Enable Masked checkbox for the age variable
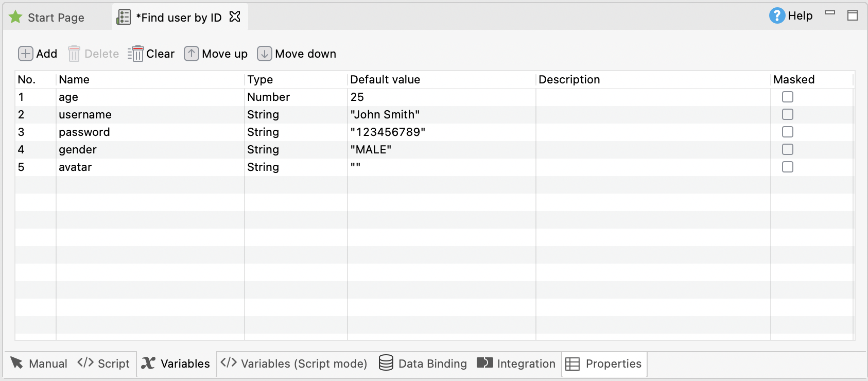 click(x=787, y=97)
